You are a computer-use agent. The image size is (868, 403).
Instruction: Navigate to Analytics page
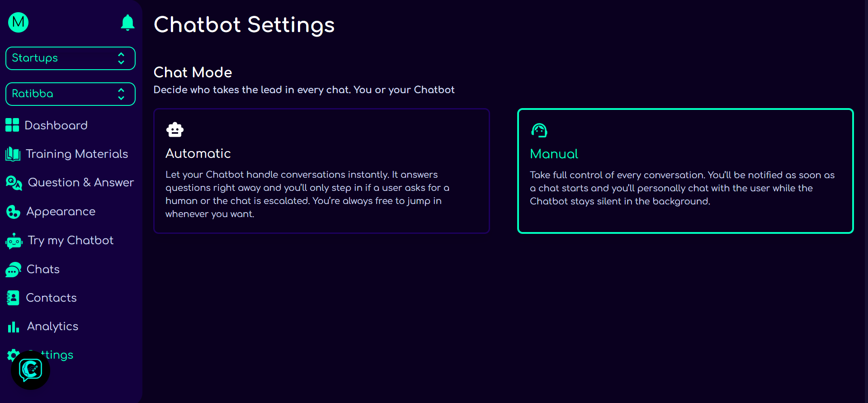[52, 327]
